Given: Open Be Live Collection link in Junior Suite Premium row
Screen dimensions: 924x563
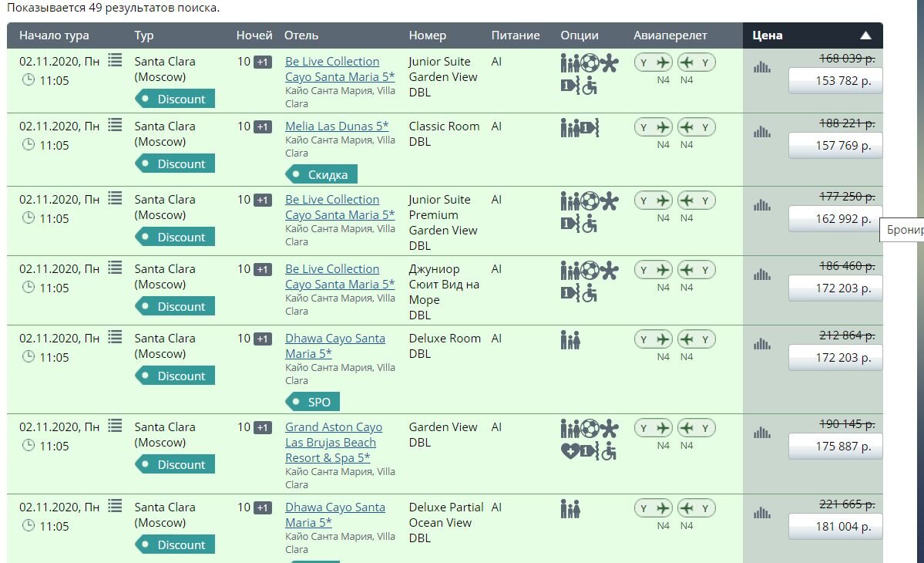Looking at the screenshot, I should click(x=340, y=207).
